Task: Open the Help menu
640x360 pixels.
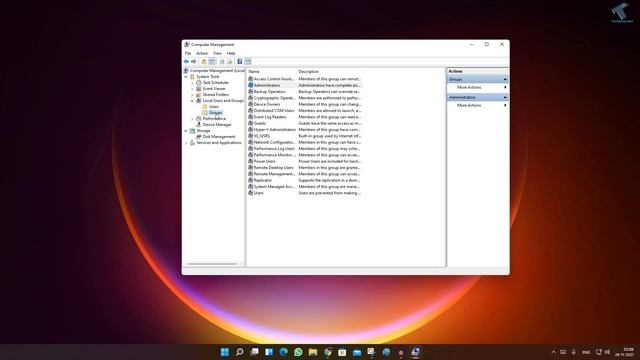Action: [231, 53]
